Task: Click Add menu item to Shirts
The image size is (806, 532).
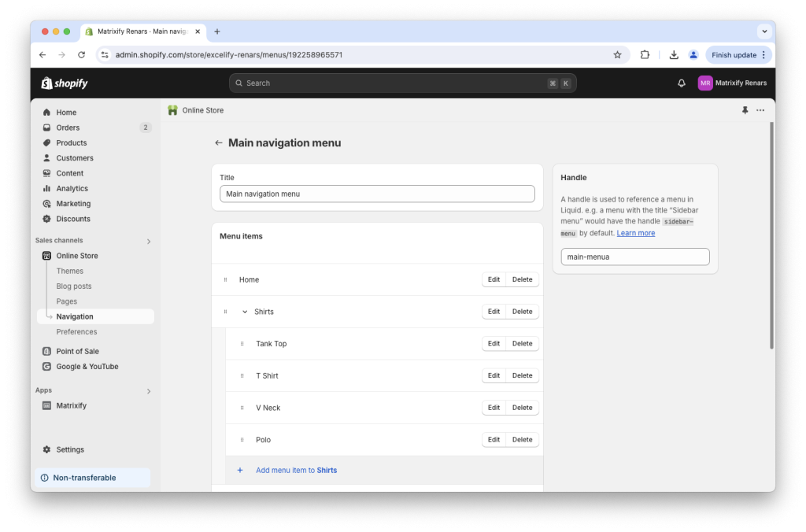Action: click(296, 470)
